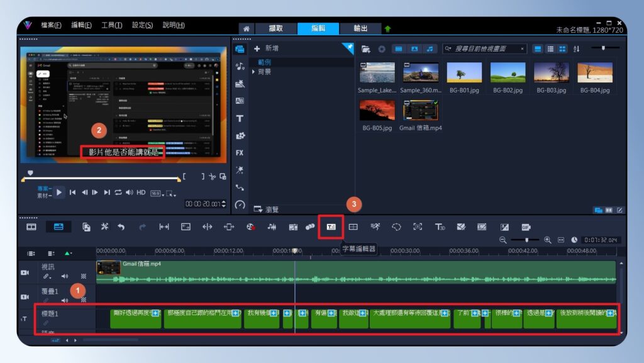Select the Project (專案) playback mode
The image size is (644, 363).
pos(43,189)
